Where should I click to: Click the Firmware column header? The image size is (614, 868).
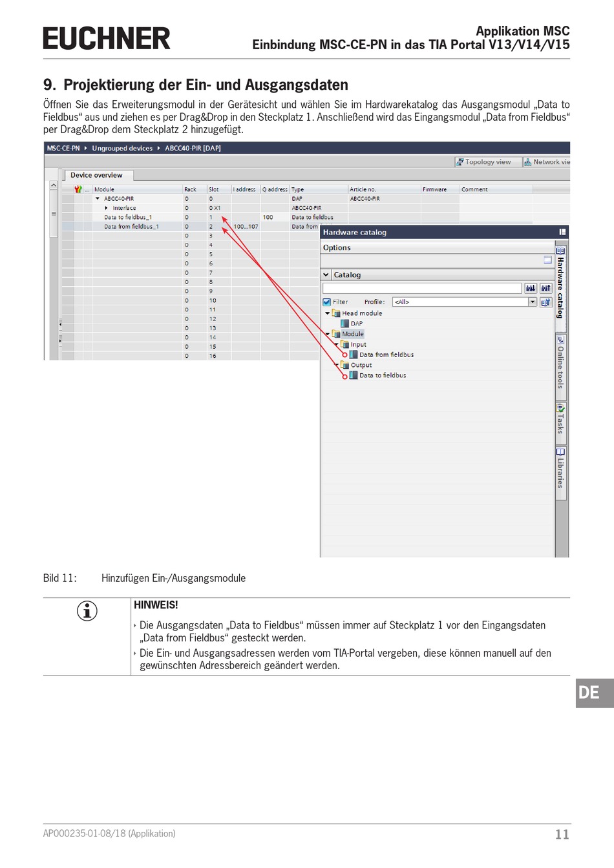[x=440, y=189]
